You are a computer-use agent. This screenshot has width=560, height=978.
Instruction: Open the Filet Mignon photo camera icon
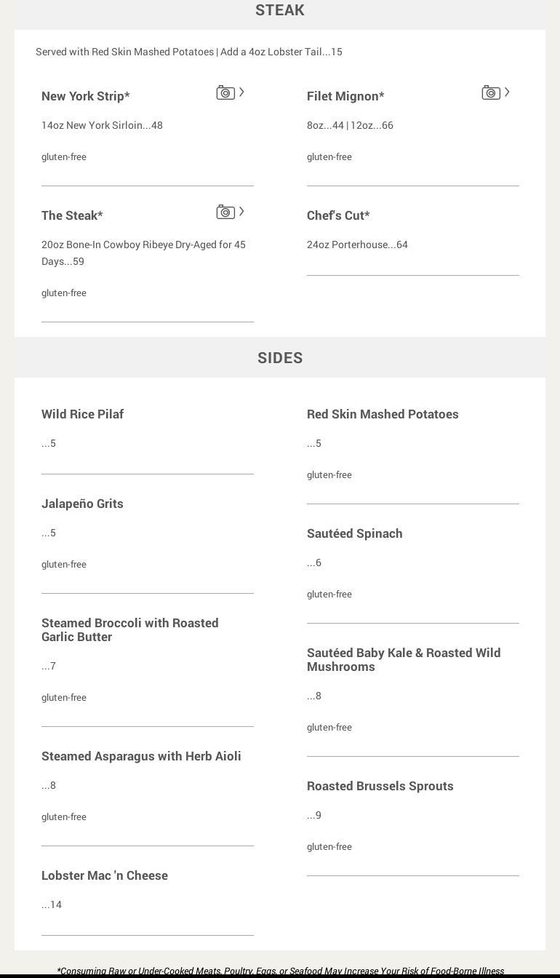pos(491,93)
